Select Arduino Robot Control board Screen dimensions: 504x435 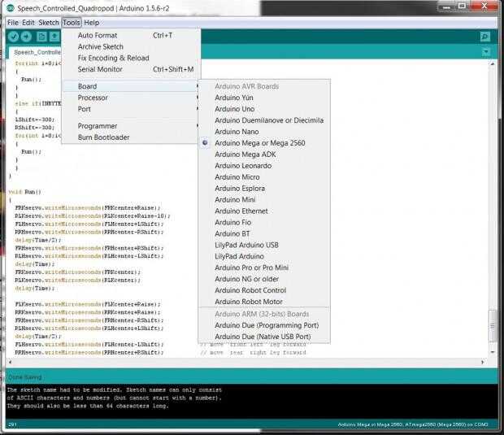click(264, 290)
